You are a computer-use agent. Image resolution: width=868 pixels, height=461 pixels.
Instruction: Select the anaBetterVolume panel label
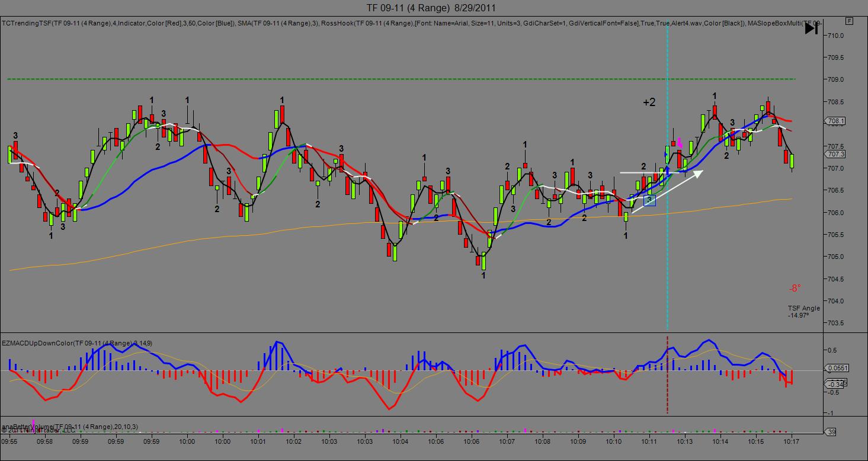coord(70,427)
